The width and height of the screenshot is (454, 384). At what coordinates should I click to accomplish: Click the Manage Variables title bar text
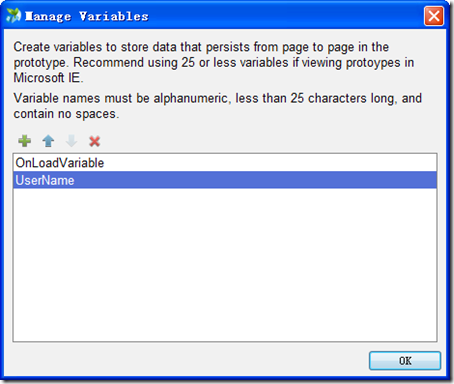87,16
